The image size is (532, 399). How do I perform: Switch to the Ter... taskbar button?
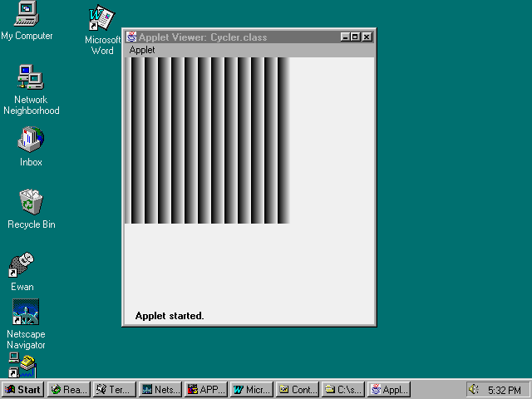(115, 390)
